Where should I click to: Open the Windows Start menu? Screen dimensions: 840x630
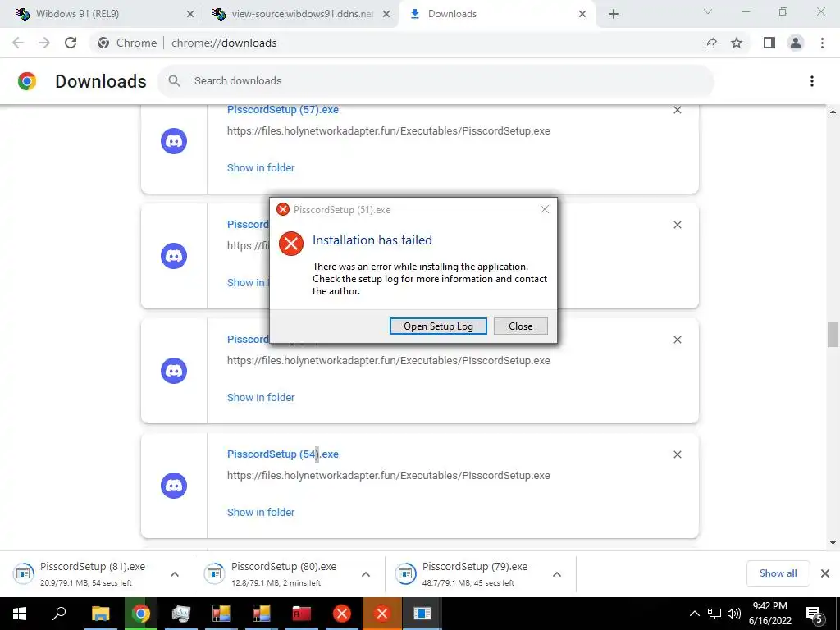(x=20, y=614)
